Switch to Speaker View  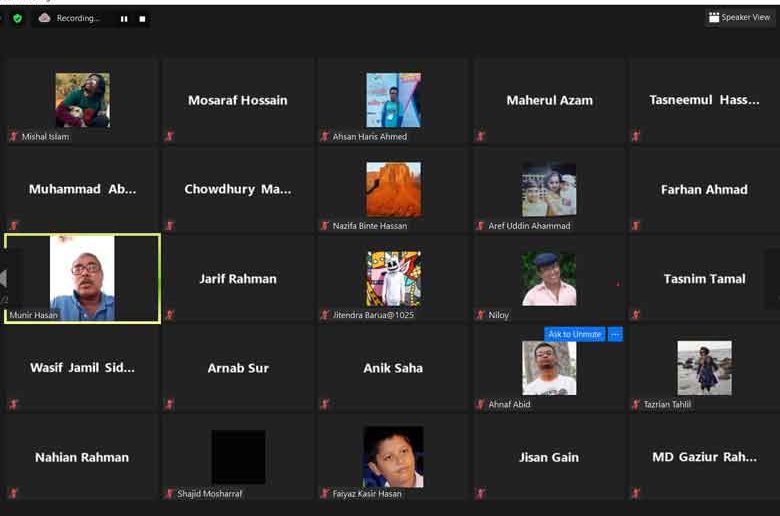coord(740,17)
